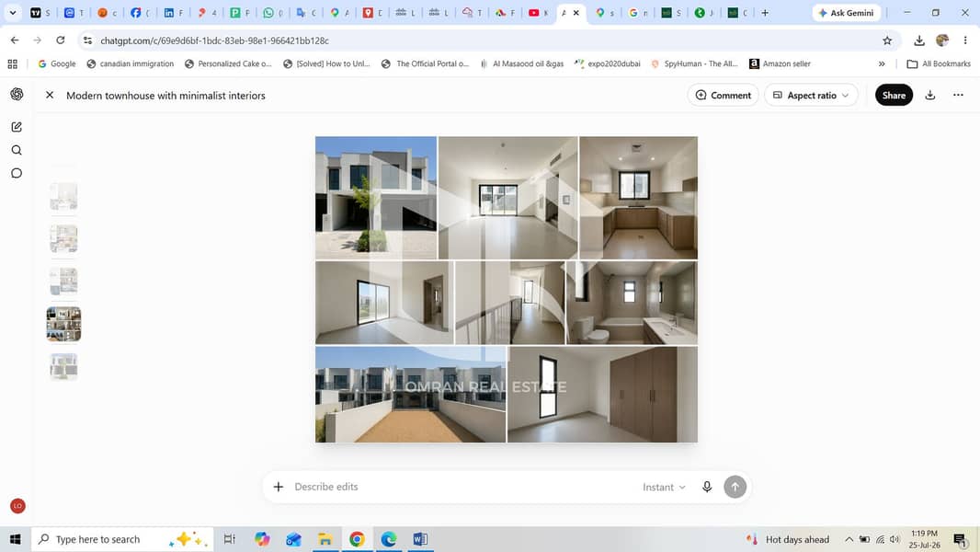Open Task View on the taskbar

230,539
